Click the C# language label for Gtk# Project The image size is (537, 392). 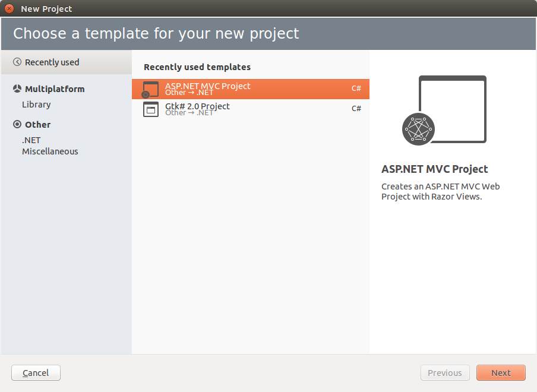(356, 109)
